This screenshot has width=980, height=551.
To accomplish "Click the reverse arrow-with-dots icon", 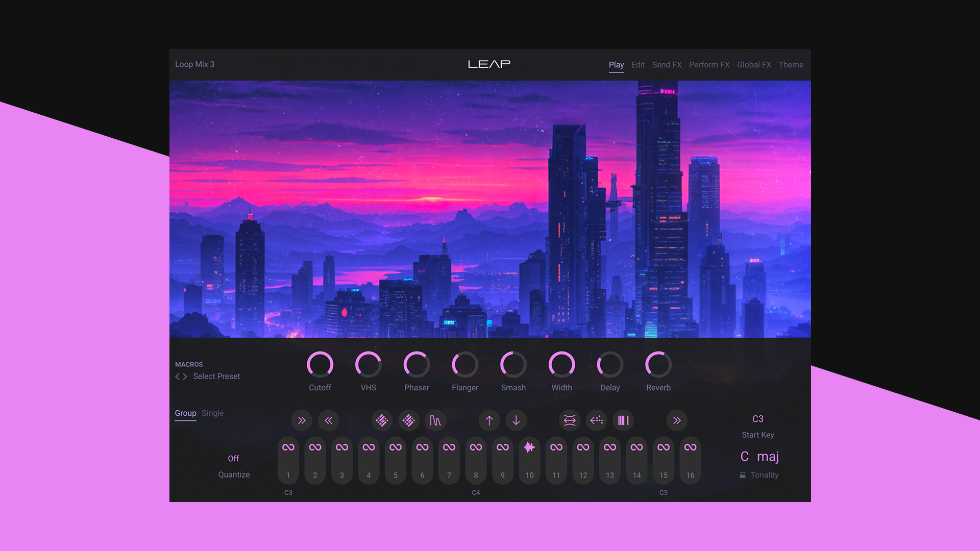I will (x=596, y=420).
